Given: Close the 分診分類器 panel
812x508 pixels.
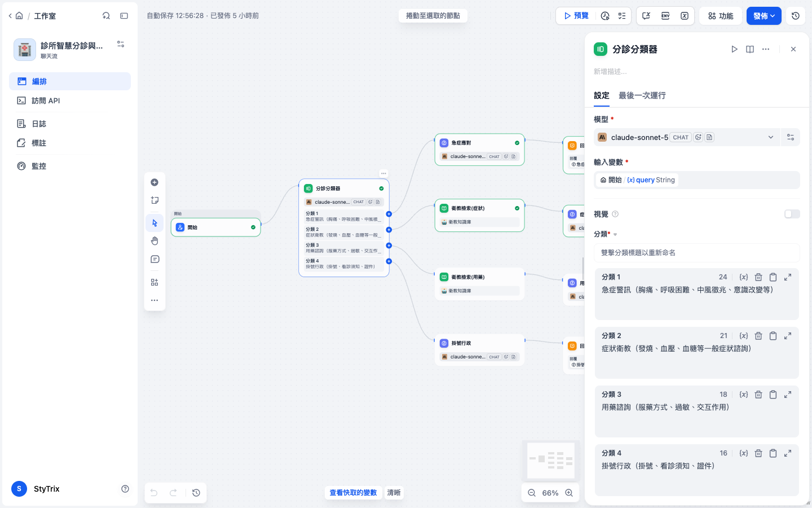Looking at the screenshot, I should tap(793, 49).
